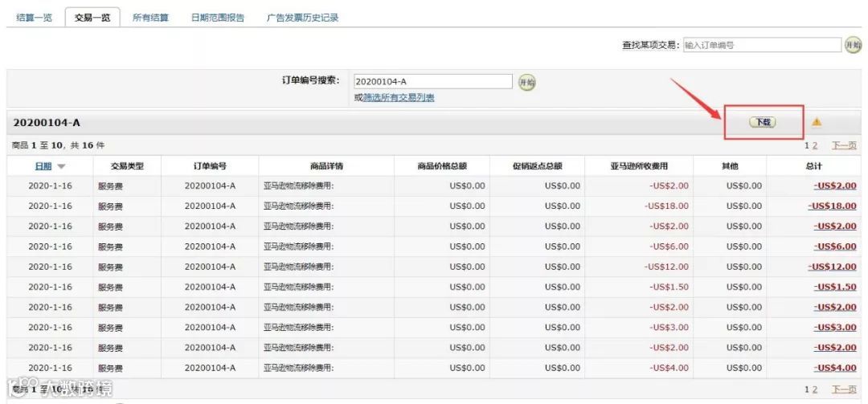Go to page 2 in the top pagination
Screen dimensions: 868x404
click(815, 145)
